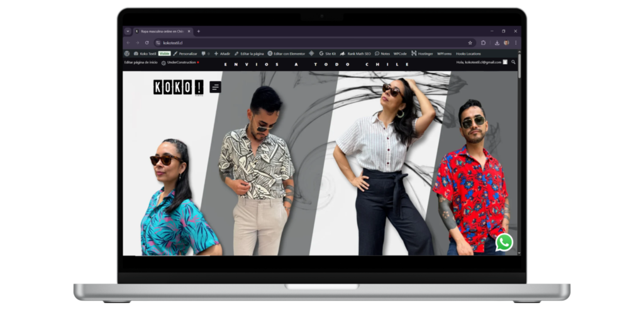Viewport: 644px width, 310px height.
Task: Open the Hostinger admin bar menu
Action: (422, 53)
